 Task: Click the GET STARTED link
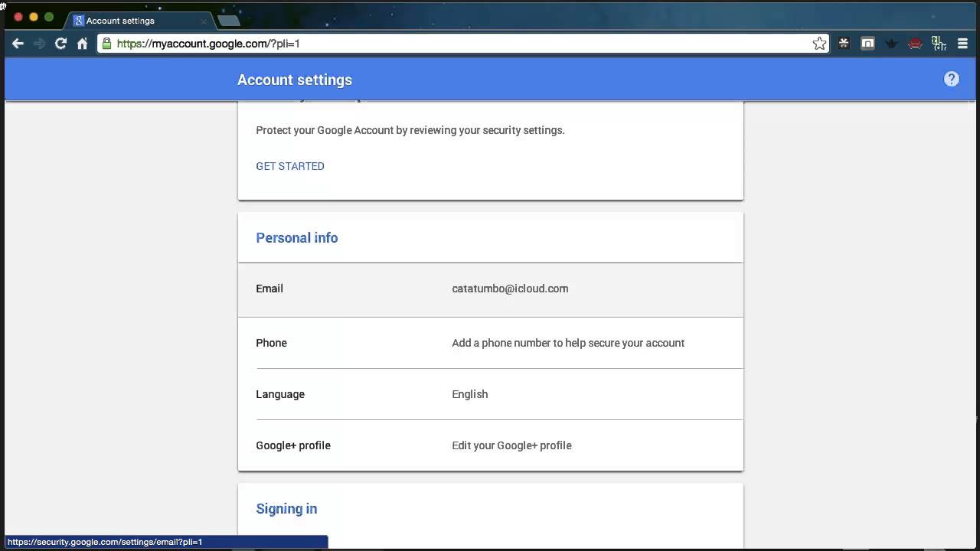pyautogui.click(x=290, y=166)
